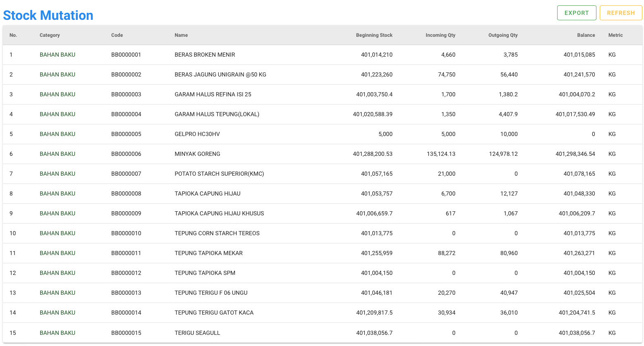This screenshot has height=346, width=644.
Task: Click the Name column header
Action: [181, 35]
